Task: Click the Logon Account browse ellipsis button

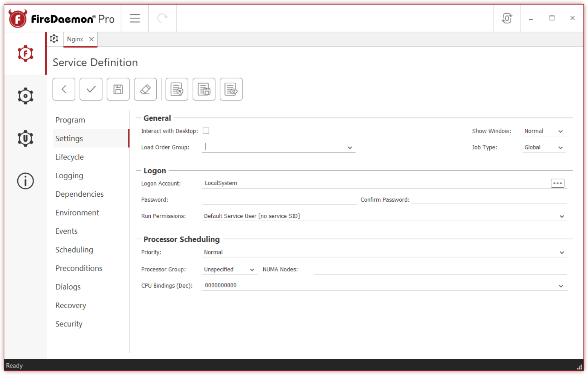Action: [x=557, y=183]
